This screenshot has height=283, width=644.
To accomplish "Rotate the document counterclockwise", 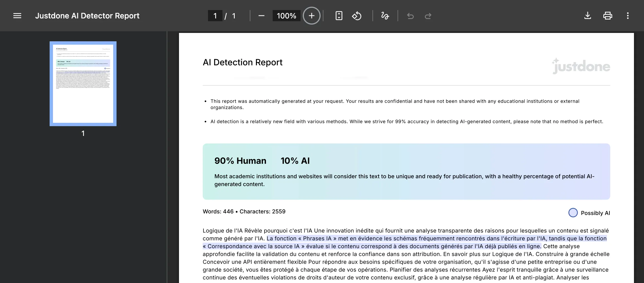I will click(x=357, y=16).
